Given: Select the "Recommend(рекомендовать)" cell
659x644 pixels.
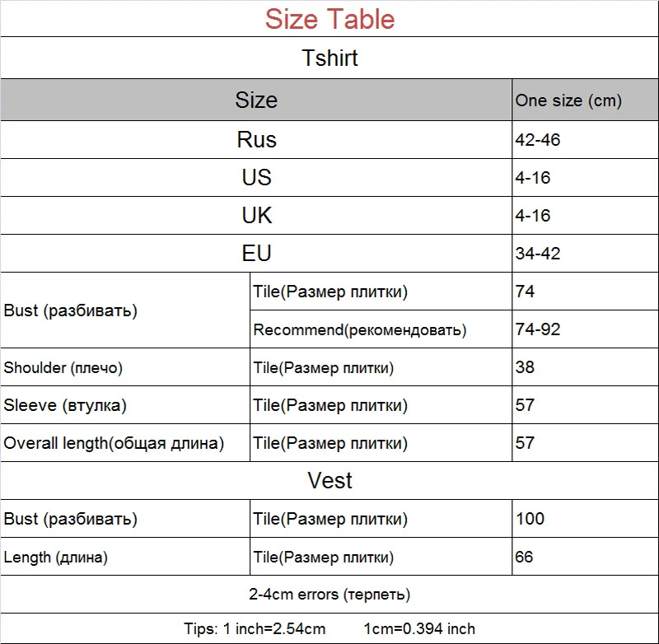Looking at the screenshot, I should (360, 330).
